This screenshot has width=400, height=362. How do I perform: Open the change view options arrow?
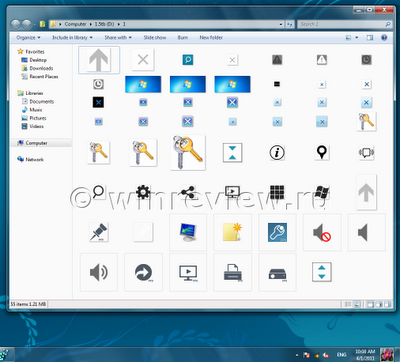[357, 38]
